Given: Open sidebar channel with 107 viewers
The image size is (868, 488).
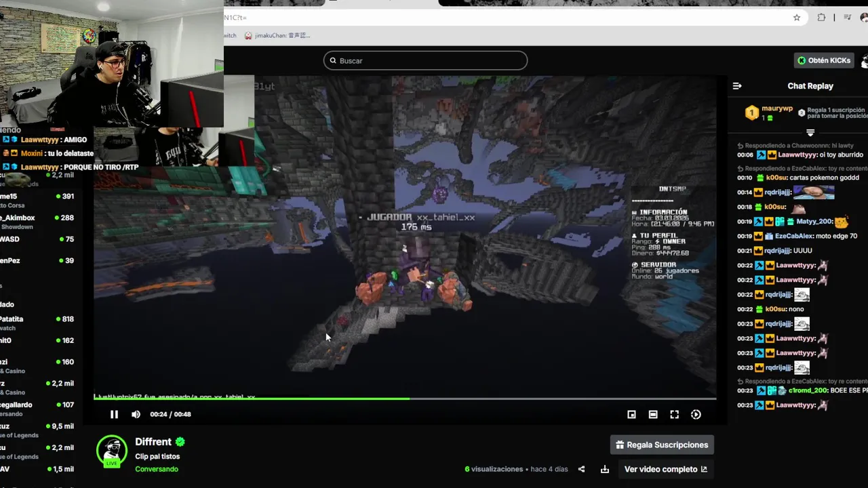Looking at the screenshot, I should pyautogui.click(x=37, y=408).
